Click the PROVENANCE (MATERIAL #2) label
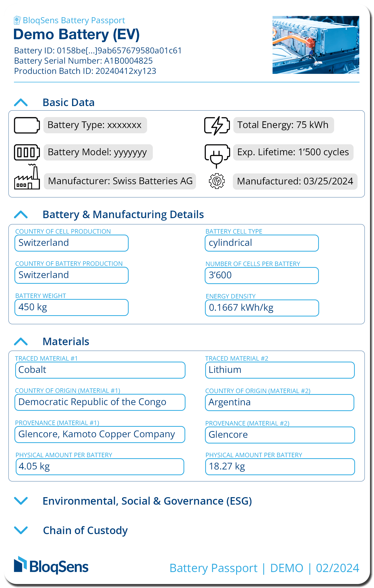Image resolution: width=374 pixels, height=588 pixels. click(x=247, y=423)
